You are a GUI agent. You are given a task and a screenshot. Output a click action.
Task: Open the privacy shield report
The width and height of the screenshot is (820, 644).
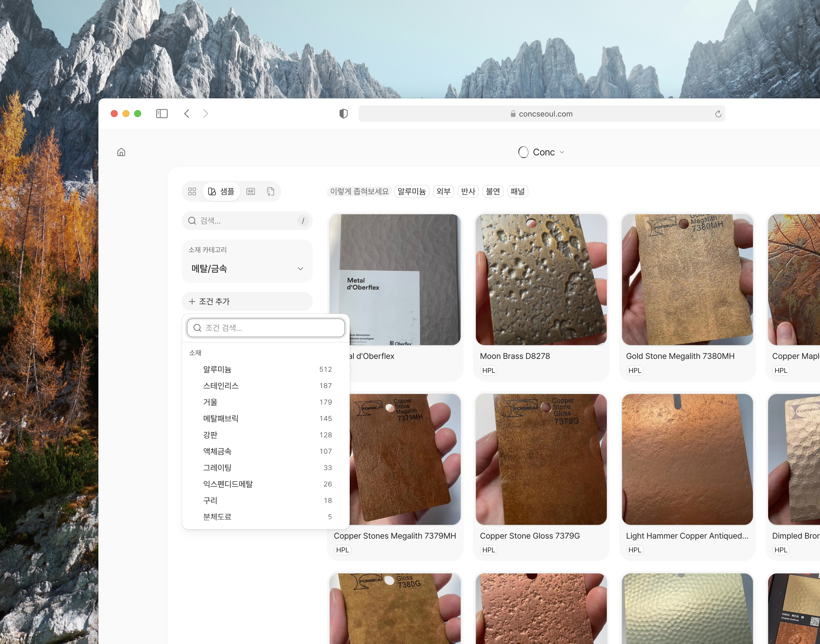(x=344, y=114)
